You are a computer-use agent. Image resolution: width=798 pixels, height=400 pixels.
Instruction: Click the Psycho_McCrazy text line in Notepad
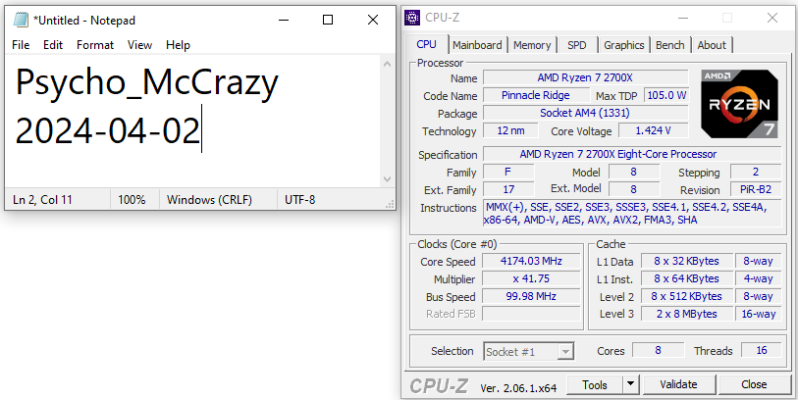[147, 82]
